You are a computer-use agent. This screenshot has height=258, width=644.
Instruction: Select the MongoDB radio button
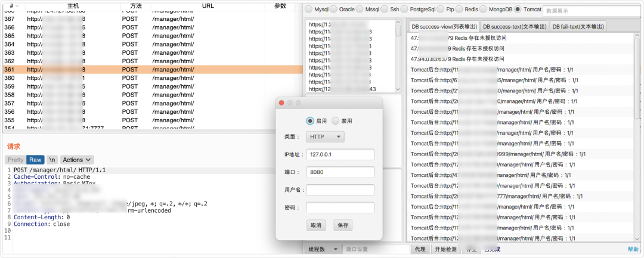coord(482,9)
